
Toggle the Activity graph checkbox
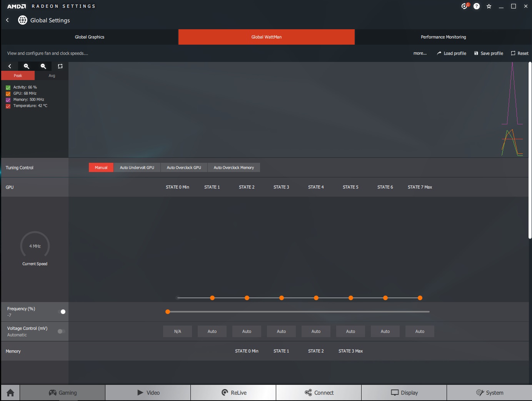point(8,87)
